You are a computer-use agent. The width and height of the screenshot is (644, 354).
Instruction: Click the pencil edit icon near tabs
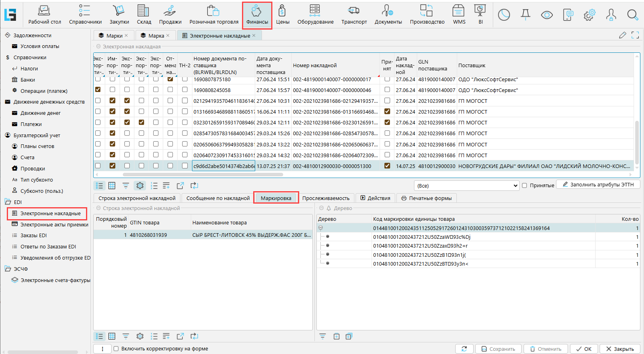(x=622, y=35)
